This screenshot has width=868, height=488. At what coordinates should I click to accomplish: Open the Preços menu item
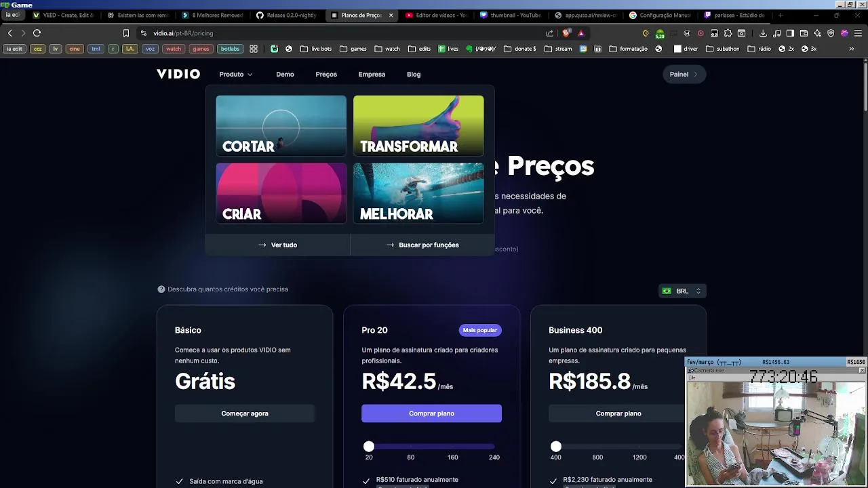326,75
